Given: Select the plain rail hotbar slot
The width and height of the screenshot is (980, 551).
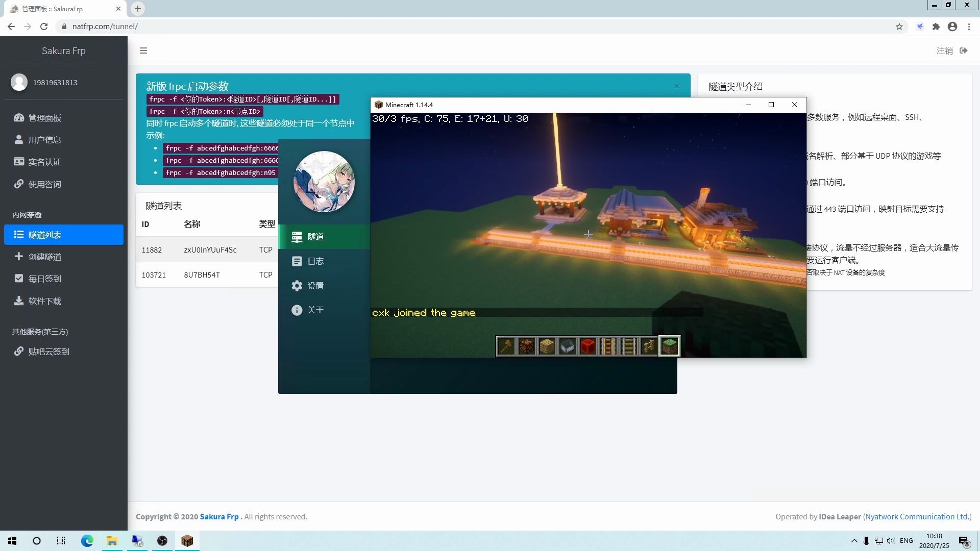Looking at the screenshot, I should click(628, 346).
